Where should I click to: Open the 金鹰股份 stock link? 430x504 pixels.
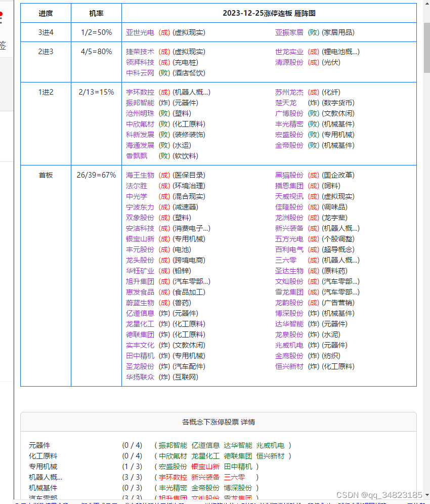289,356
